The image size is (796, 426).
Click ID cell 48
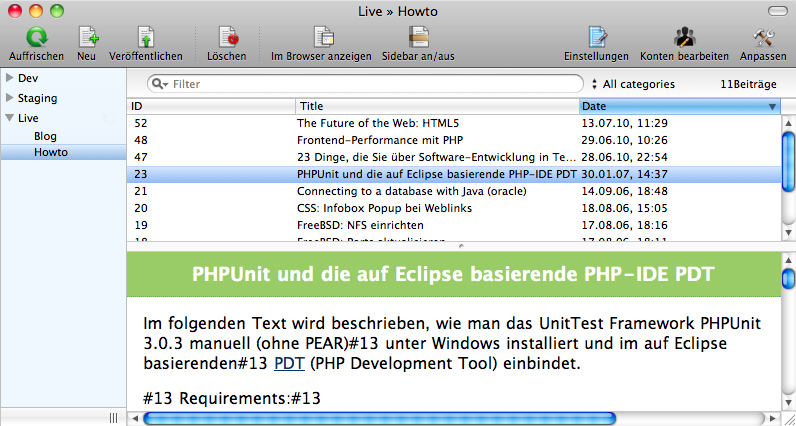coord(141,140)
